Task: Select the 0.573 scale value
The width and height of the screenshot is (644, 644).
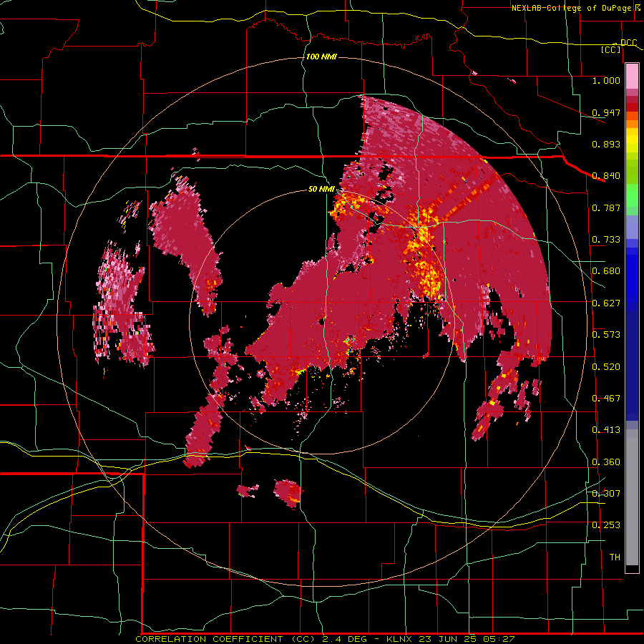Action: (606, 335)
